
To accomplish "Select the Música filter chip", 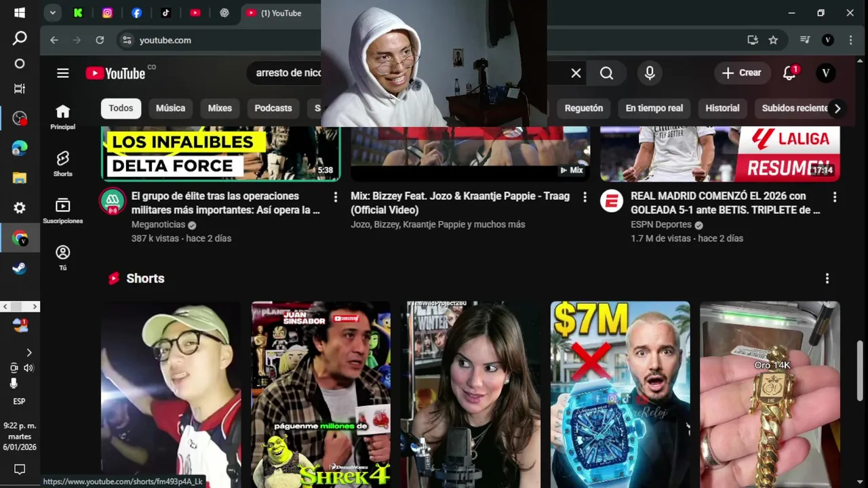I will (x=170, y=108).
